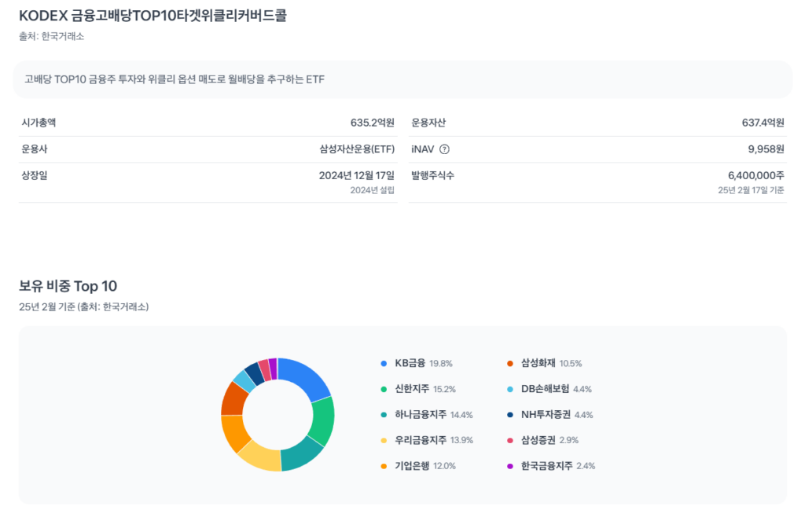The height and width of the screenshot is (532, 805).
Task: Click the 6,400,000주 share count
Action: click(755, 175)
